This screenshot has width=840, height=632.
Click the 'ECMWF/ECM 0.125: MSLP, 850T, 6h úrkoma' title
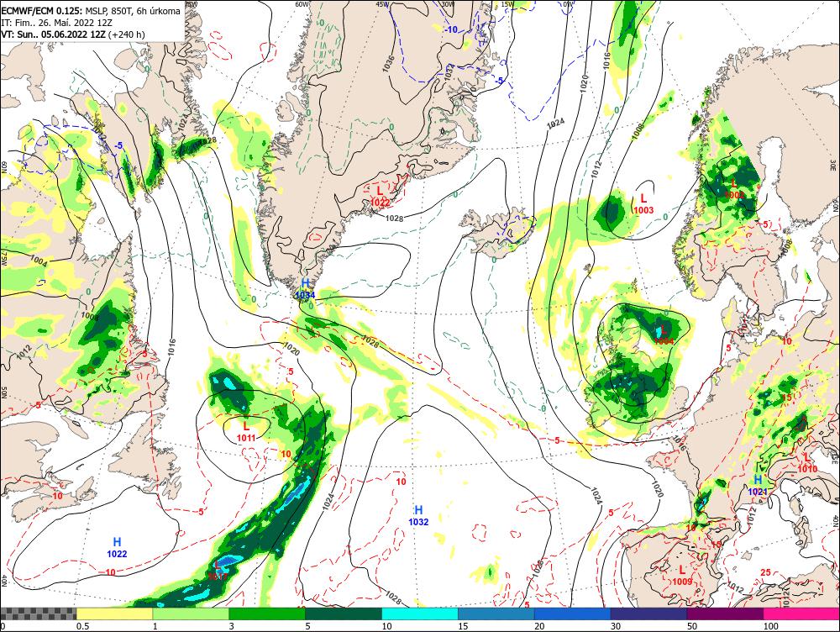click(x=91, y=11)
